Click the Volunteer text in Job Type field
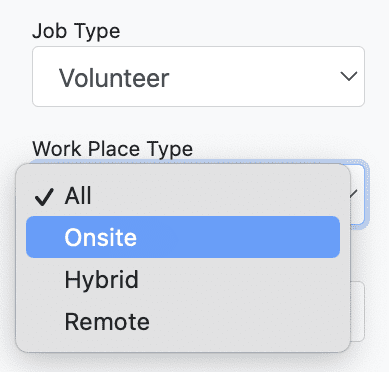390x372 pixels. click(114, 78)
